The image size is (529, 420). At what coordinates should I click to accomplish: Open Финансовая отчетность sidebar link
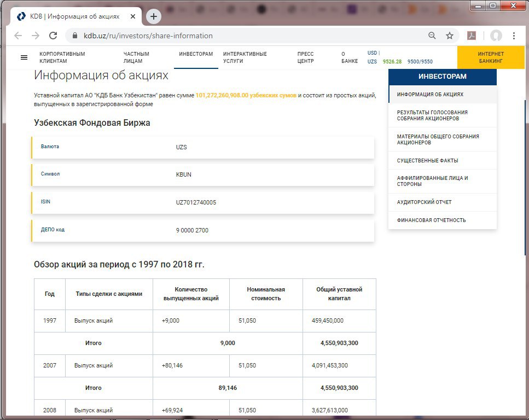[443, 220]
